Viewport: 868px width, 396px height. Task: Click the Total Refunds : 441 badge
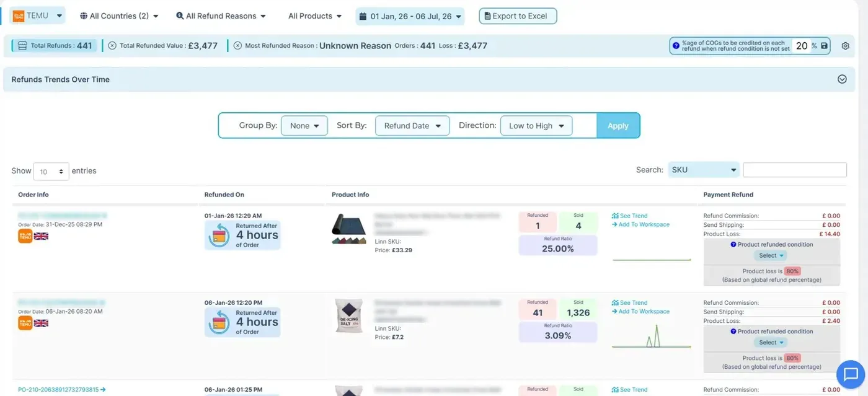click(55, 45)
